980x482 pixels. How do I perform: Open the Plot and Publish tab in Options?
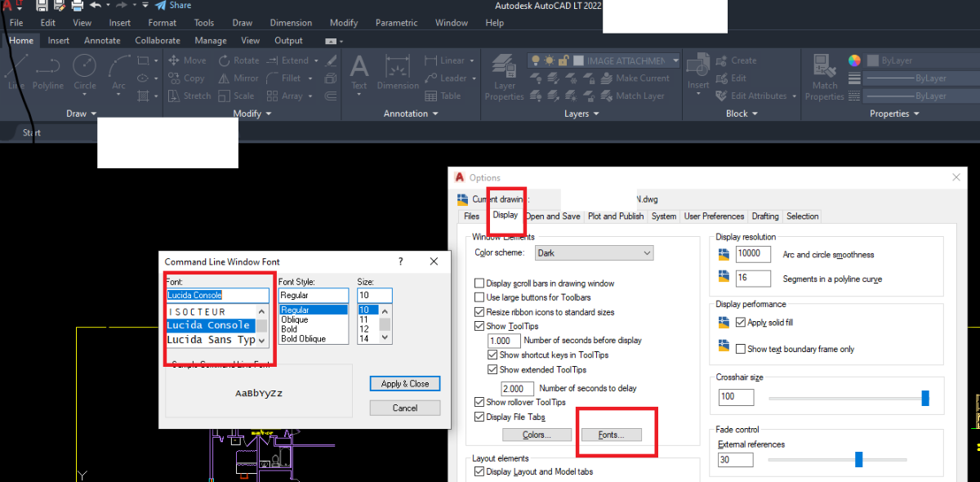point(616,216)
